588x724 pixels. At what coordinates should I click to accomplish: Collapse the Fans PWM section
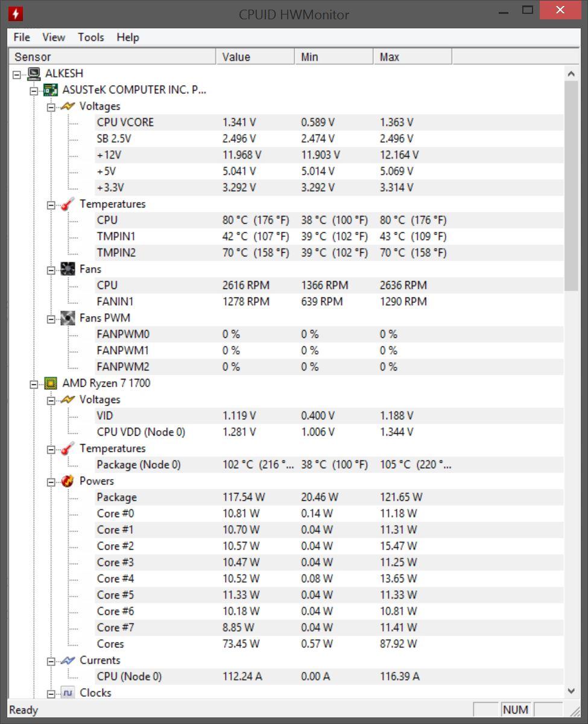(51, 319)
